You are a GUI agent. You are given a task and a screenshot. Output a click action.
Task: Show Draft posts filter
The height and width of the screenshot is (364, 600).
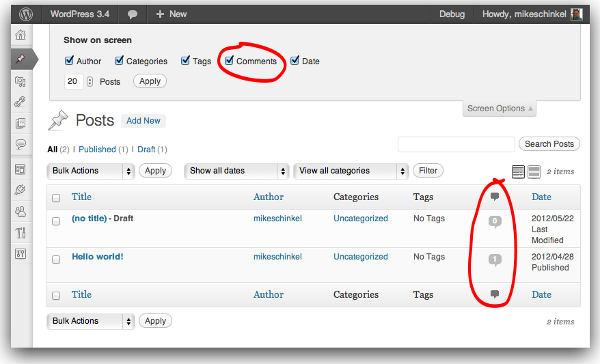(146, 150)
